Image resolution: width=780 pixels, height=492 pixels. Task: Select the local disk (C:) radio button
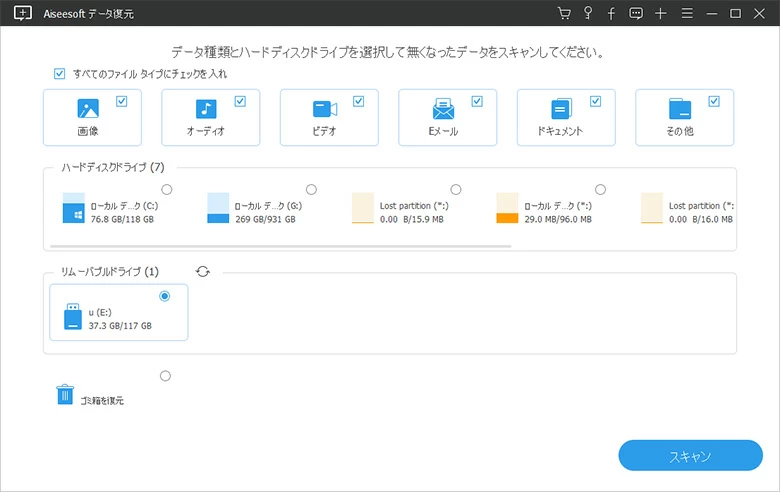tap(166, 189)
